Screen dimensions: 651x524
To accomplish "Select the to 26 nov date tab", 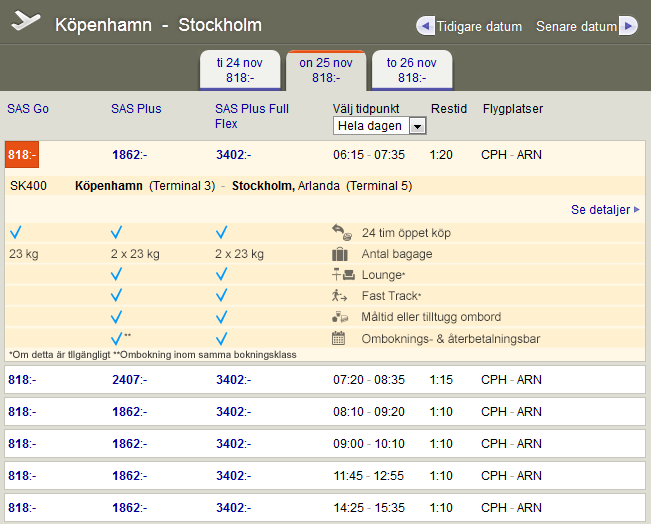I will click(x=412, y=69).
